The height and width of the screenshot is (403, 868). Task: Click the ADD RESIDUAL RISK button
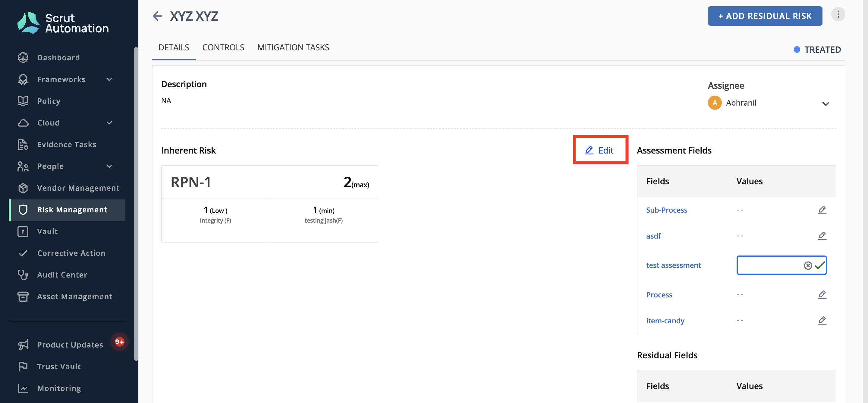[x=765, y=16]
